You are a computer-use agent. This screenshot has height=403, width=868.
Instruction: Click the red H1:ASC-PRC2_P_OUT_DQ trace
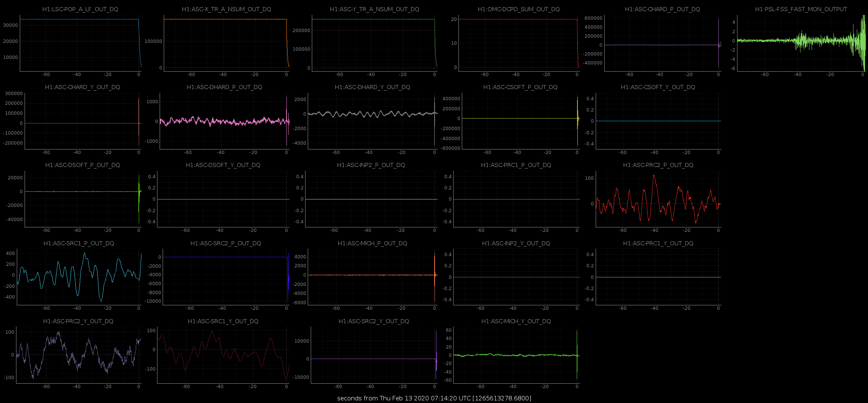658,199
